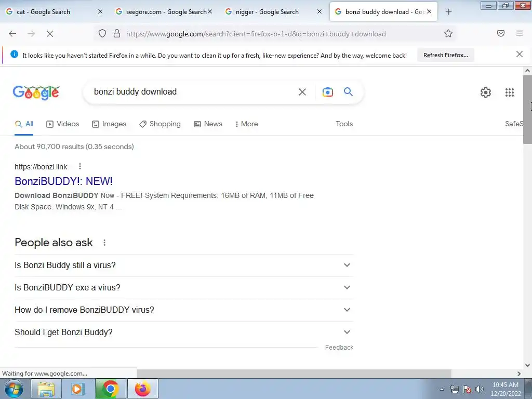Search by image using camera icon

(327, 92)
